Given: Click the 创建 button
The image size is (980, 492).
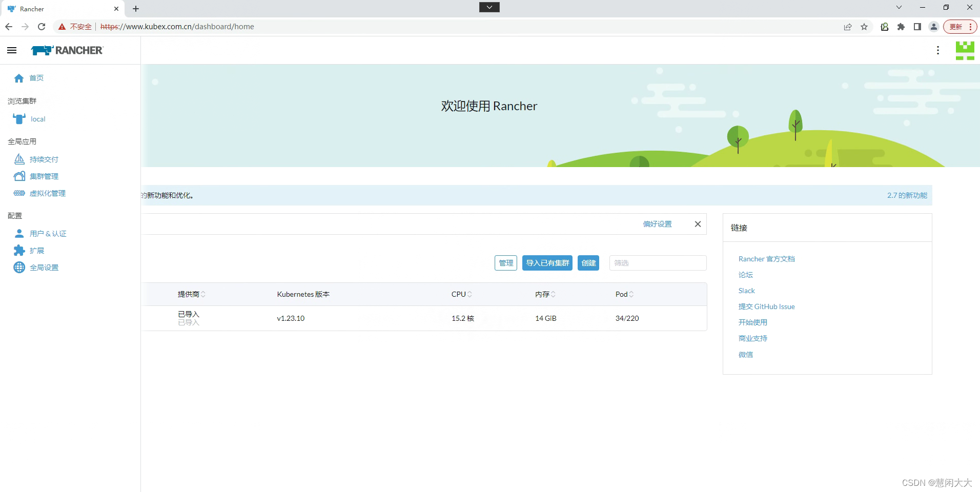Looking at the screenshot, I should pyautogui.click(x=588, y=263).
